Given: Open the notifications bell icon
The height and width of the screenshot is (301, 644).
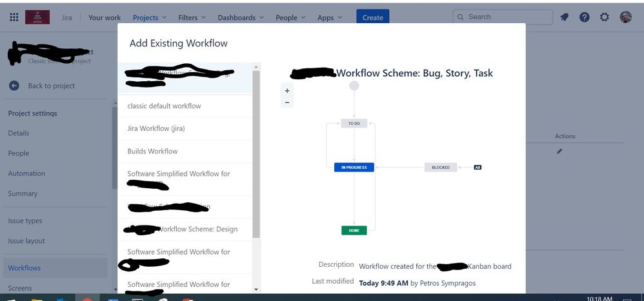Looking at the screenshot, I should click(x=565, y=17).
